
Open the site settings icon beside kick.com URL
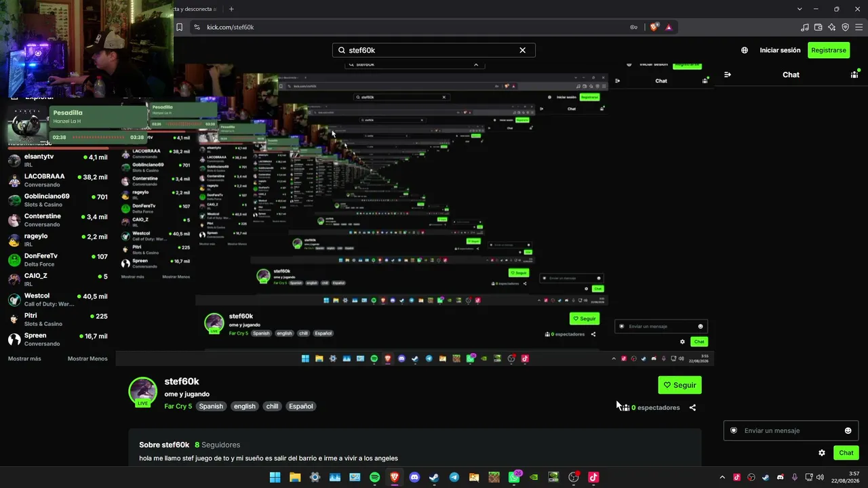click(x=197, y=27)
